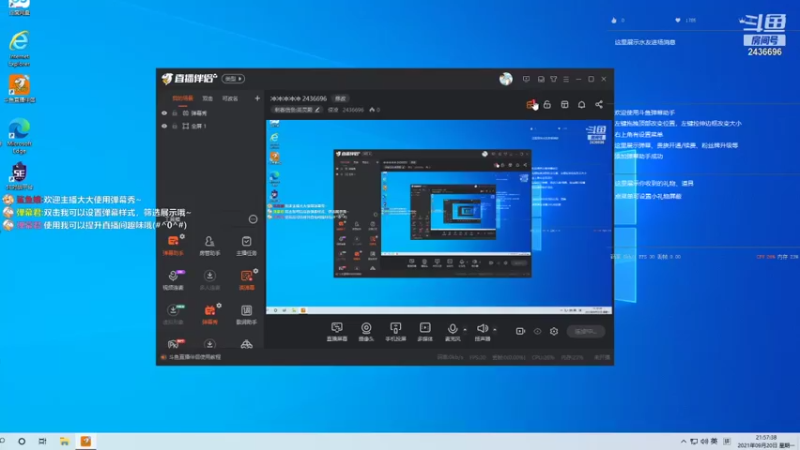Click the skin shirt icon in title bar
800x450 pixels.
tap(554, 79)
